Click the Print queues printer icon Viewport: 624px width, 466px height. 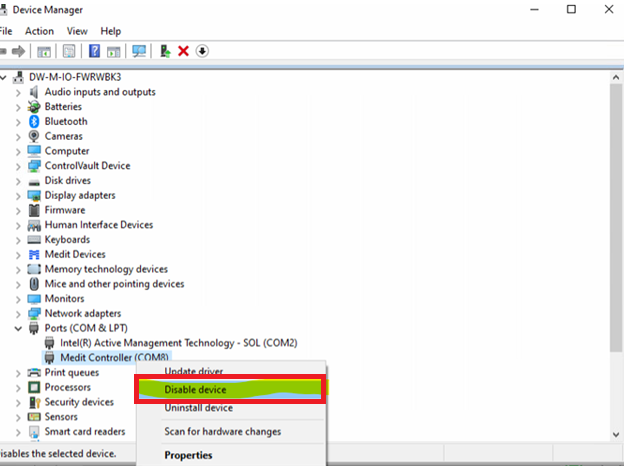[34, 372]
